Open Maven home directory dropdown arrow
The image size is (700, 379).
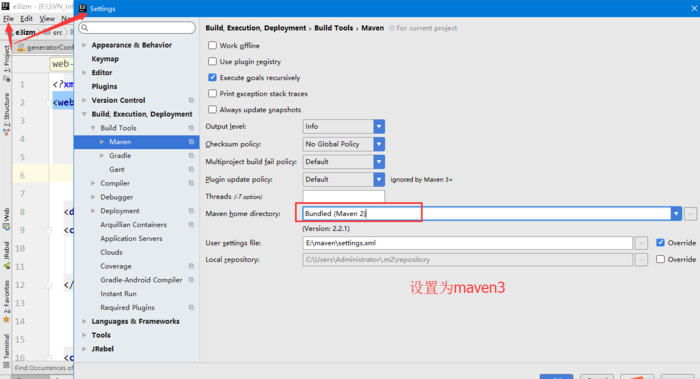tap(676, 214)
